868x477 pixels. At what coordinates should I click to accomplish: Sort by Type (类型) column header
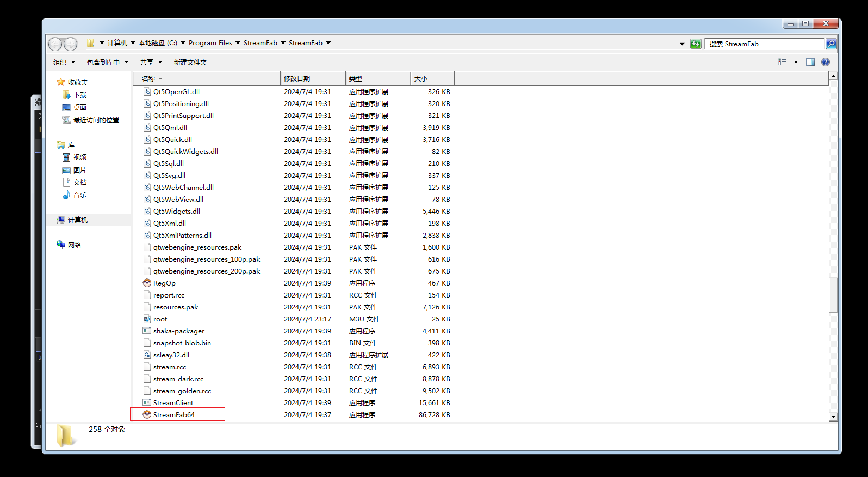[x=379, y=78]
